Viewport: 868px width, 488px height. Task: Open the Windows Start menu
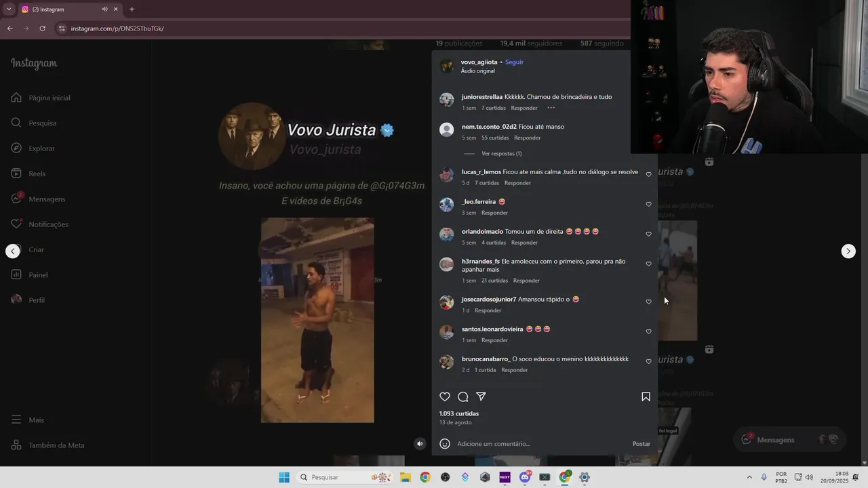[x=284, y=477]
